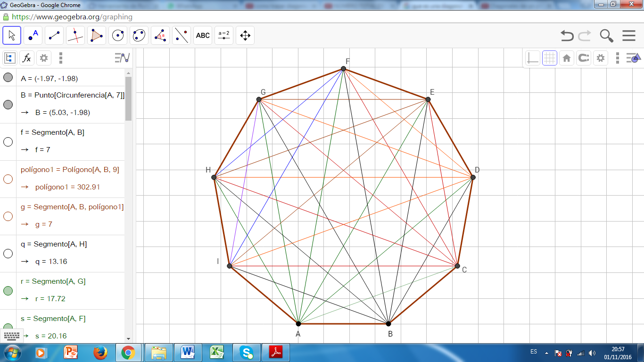Image resolution: width=644 pixels, height=362 pixels.
Task: Open the fx input view
Action: coord(27,58)
